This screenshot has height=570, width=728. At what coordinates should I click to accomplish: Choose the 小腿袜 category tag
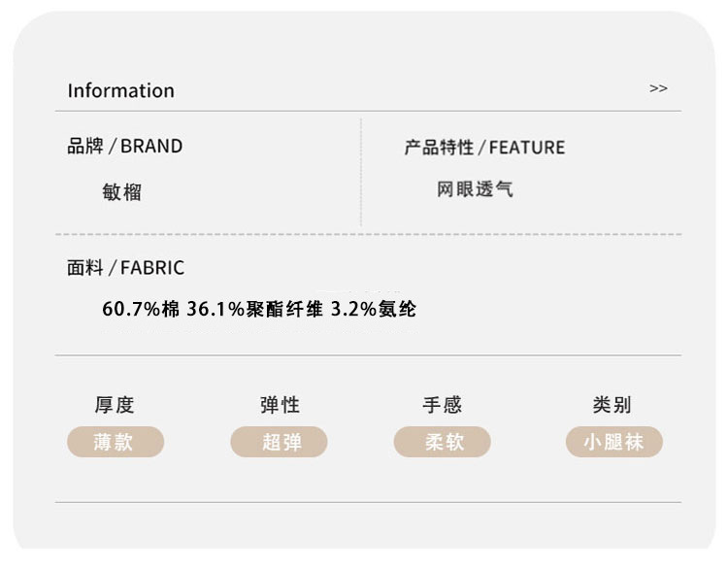[x=613, y=442]
